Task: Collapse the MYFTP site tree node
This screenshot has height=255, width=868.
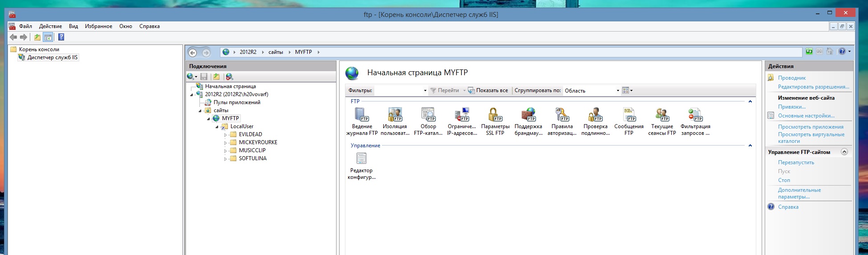Action: click(x=208, y=119)
